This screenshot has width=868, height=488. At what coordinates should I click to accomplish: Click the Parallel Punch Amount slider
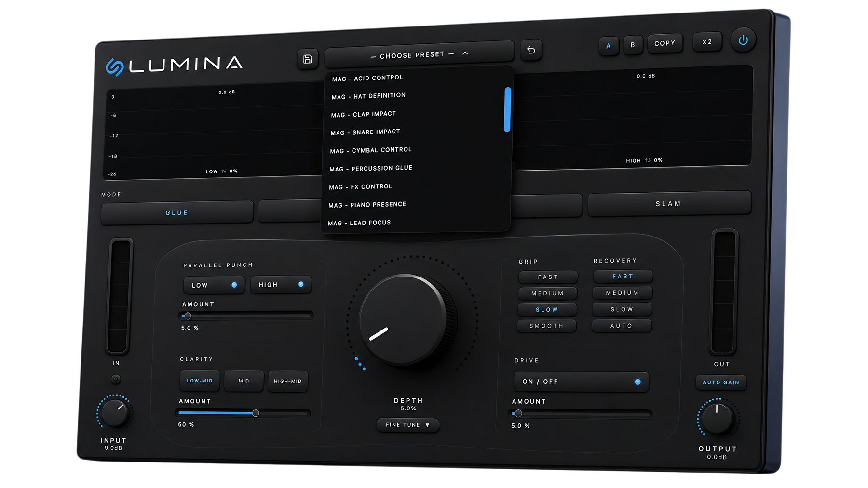(246, 316)
